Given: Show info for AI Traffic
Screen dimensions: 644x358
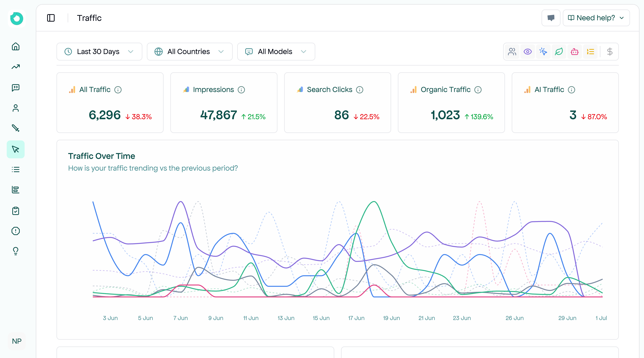Looking at the screenshot, I should click(x=572, y=90).
